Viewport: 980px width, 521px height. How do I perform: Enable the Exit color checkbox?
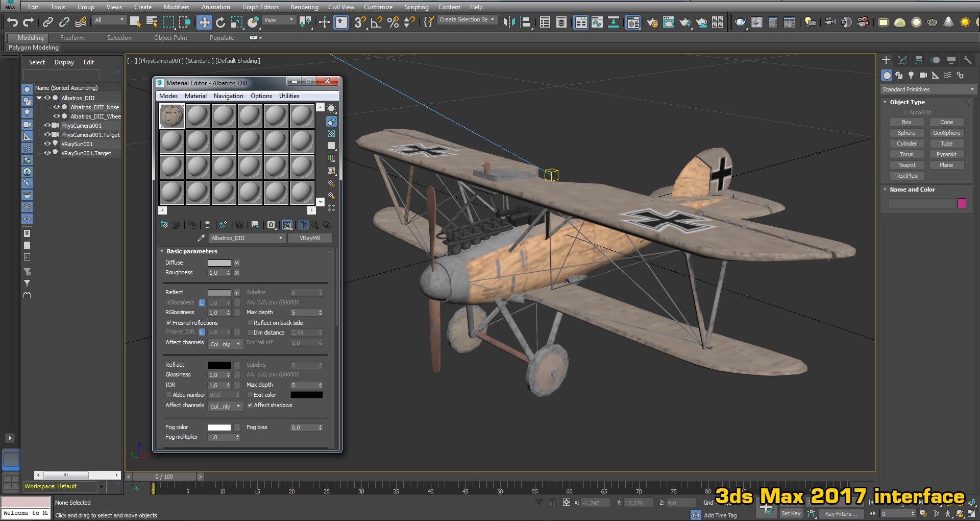pyautogui.click(x=250, y=395)
